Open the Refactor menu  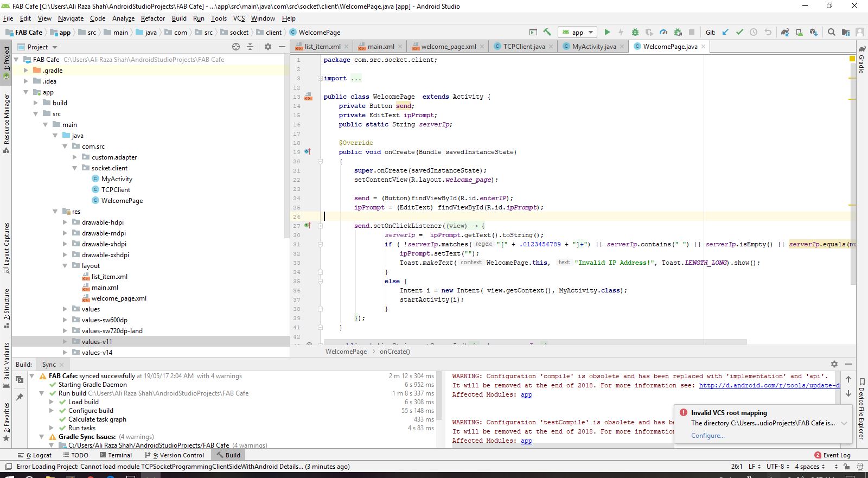(152, 18)
